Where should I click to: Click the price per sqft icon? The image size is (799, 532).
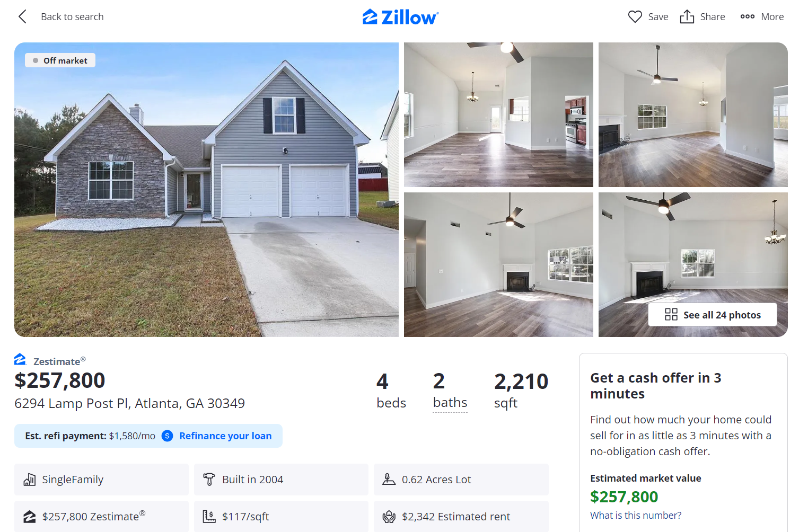click(209, 517)
